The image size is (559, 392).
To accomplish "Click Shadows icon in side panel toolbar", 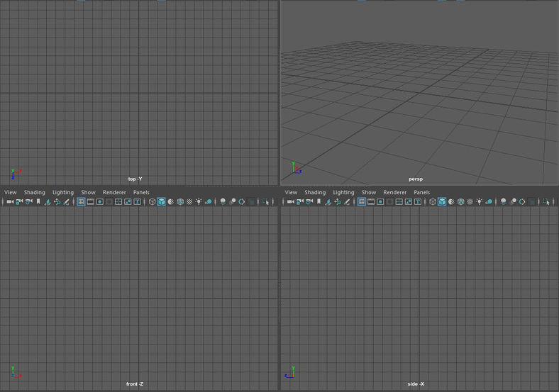I will 489,202.
